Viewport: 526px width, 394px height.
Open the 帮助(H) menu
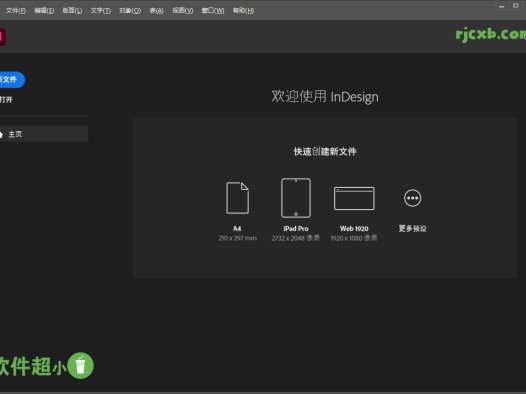pyautogui.click(x=244, y=10)
